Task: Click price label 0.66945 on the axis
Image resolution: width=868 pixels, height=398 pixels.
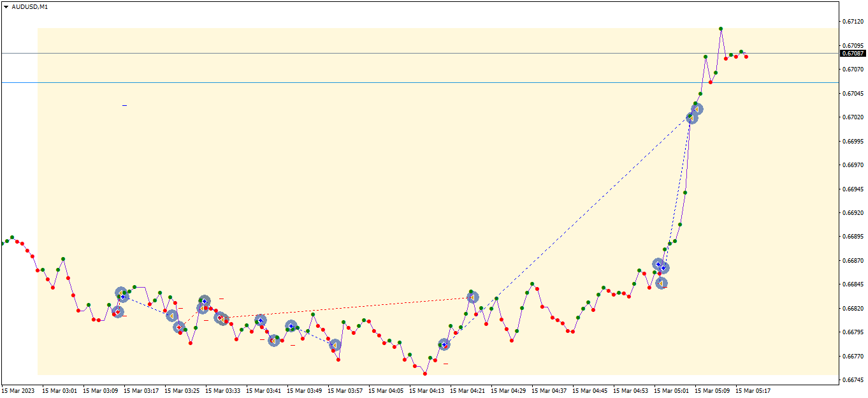Action: (x=853, y=189)
